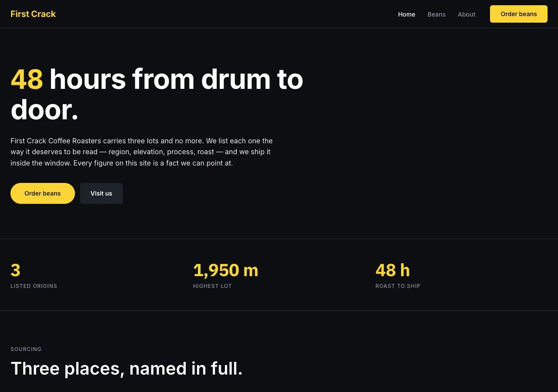Click the 'hours from drum to' headline text

[176, 79]
